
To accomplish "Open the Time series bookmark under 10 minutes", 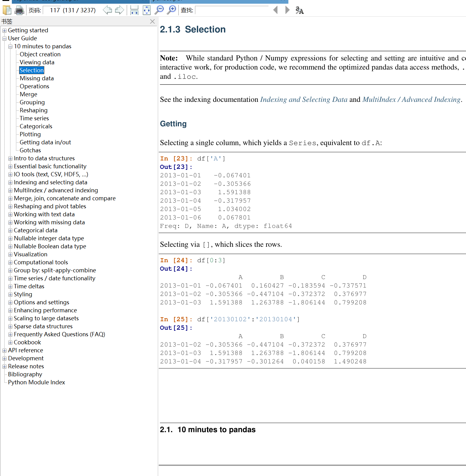I will [x=34, y=118].
